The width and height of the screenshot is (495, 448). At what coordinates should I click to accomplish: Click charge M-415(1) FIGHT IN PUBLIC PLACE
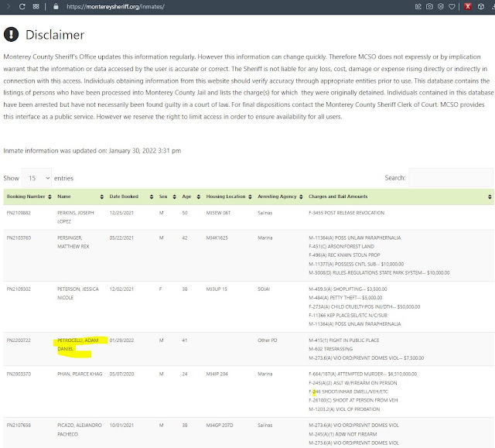pyautogui.click(x=344, y=340)
